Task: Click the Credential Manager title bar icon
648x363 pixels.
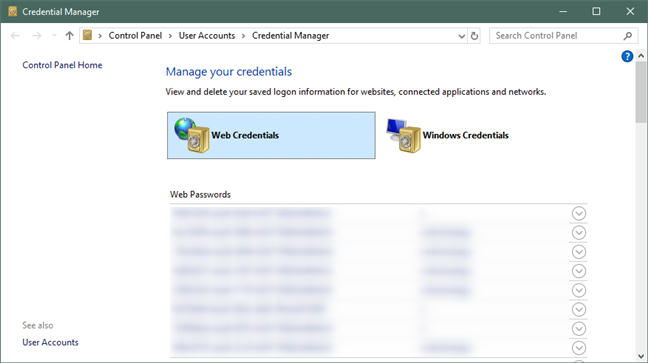Action: coord(13,12)
